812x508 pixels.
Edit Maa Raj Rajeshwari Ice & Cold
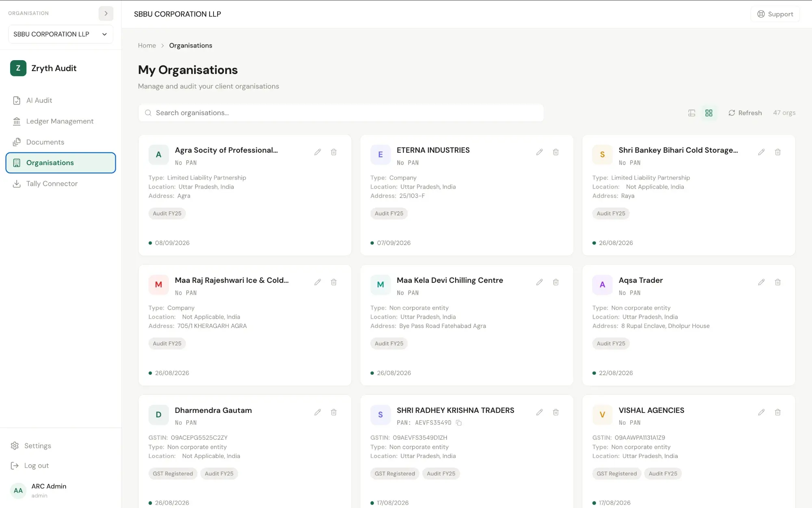[x=317, y=282]
